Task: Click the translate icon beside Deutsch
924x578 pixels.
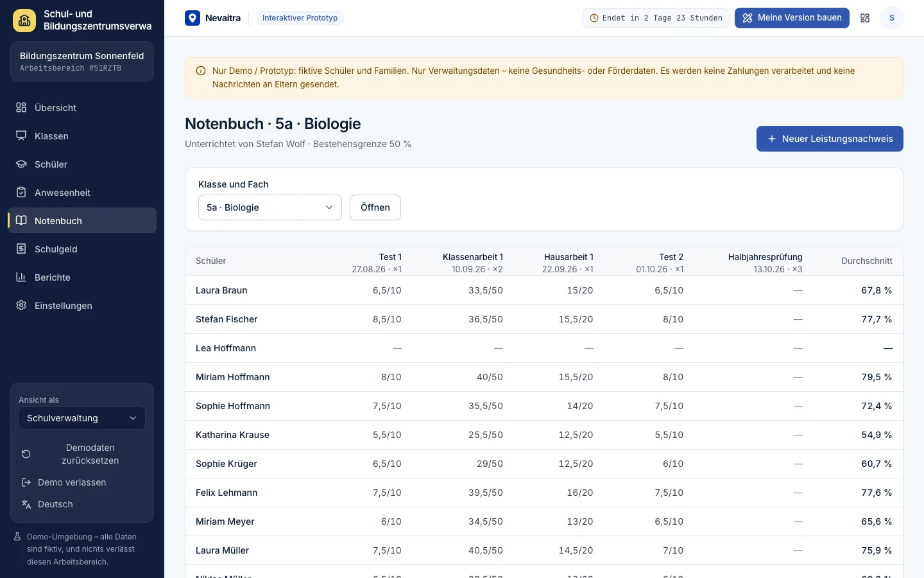Action: [x=26, y=504]
